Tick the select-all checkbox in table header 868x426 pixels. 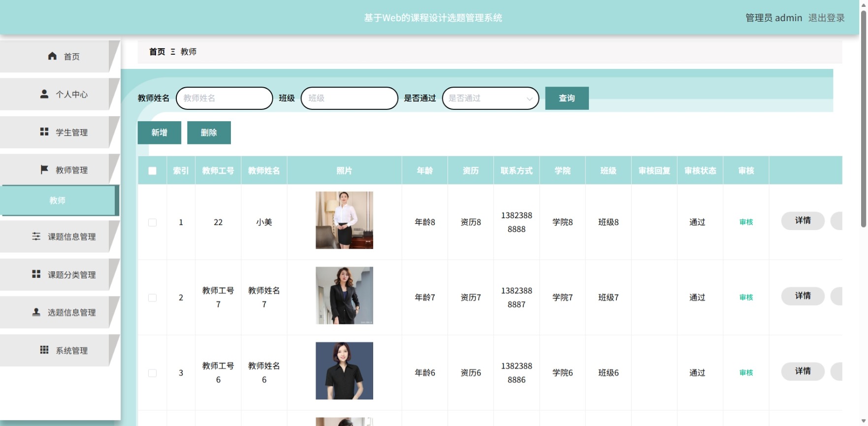click(x=153, y=171)
